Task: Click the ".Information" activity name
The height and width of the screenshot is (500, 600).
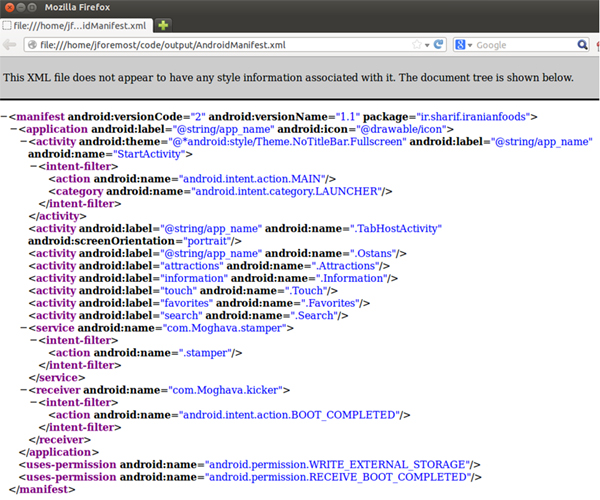Action: click(352, 278)
